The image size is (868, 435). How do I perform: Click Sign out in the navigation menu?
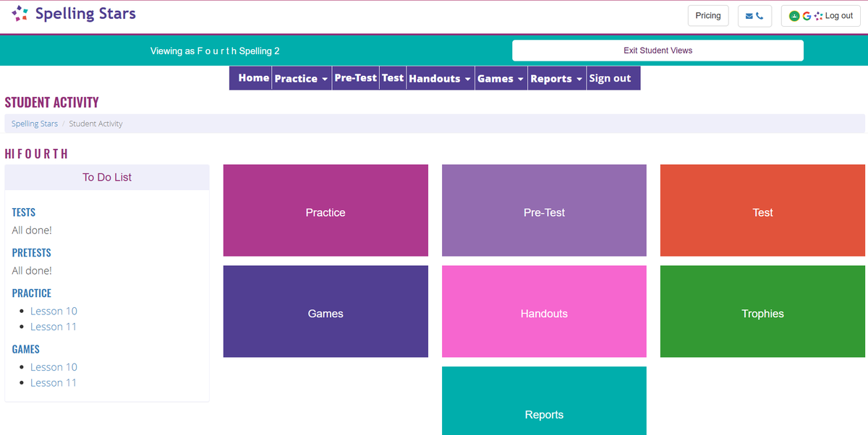(x=610, y=78)
